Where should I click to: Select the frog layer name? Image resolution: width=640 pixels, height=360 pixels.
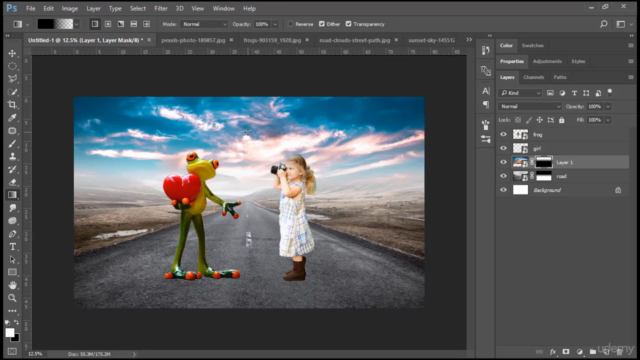[x=538, y=135]
